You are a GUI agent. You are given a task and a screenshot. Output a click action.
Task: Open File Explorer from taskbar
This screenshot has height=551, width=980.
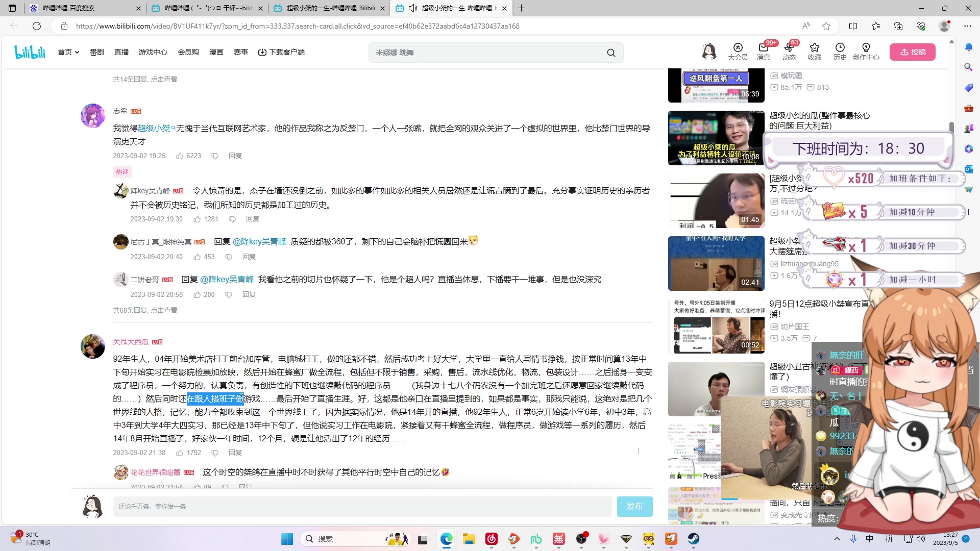469,539
